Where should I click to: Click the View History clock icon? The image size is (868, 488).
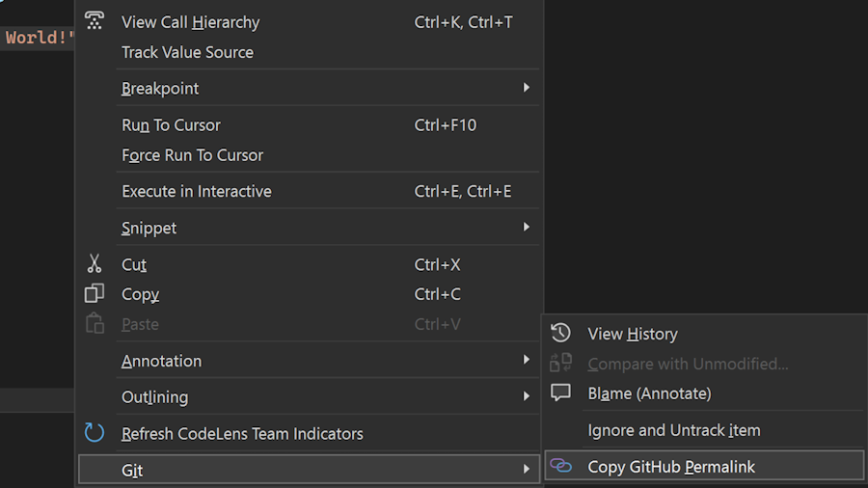pyautogui.click(x=560, y=334)
